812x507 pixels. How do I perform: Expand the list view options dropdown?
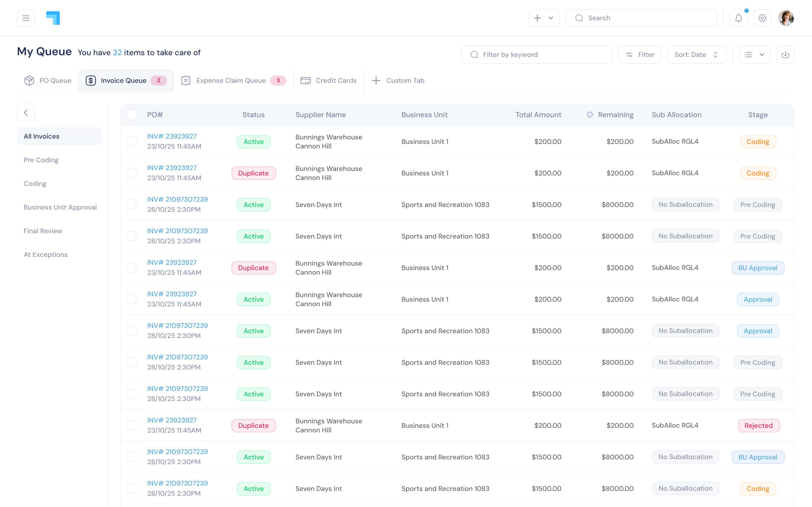pyautogui.click(x=754, y=55)
